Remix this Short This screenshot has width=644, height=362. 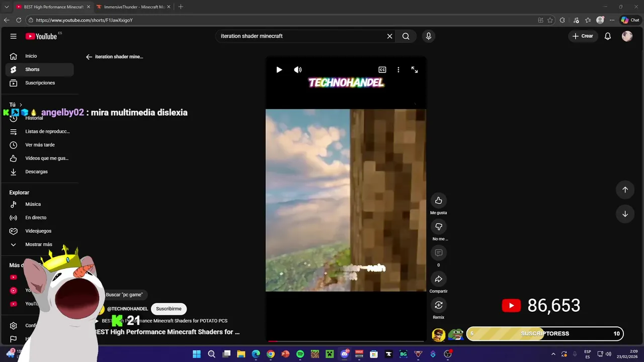point(439,305)
